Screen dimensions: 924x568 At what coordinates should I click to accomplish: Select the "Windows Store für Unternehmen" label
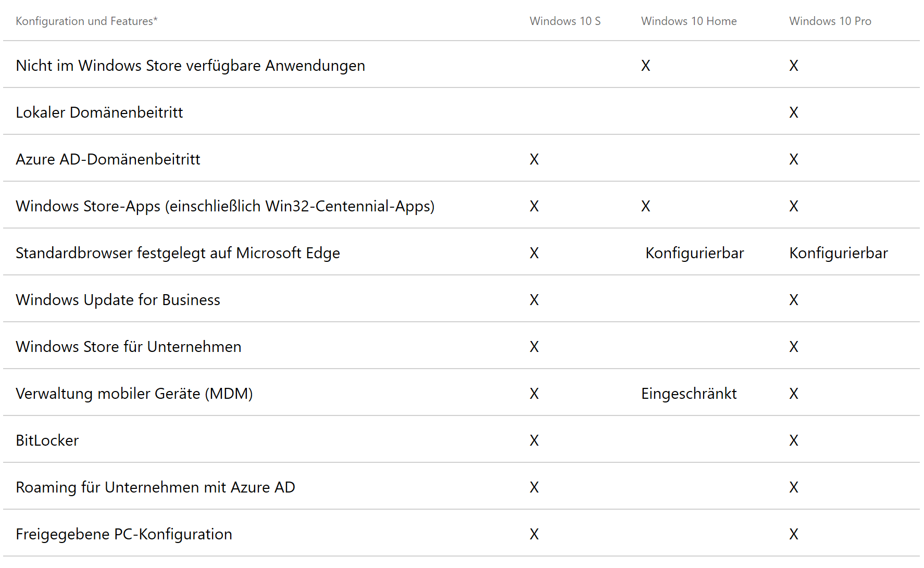click(x=128, y=347)
